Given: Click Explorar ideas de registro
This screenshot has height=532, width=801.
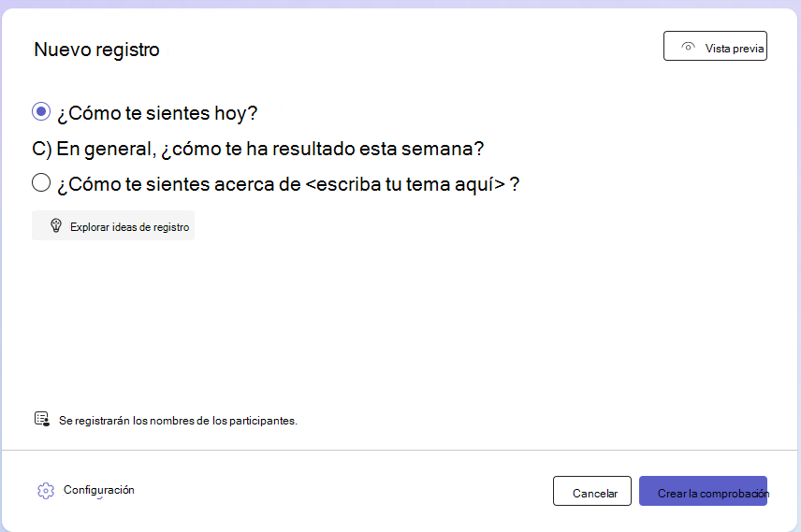Looking at the screenshot, I should pos(113,225).
